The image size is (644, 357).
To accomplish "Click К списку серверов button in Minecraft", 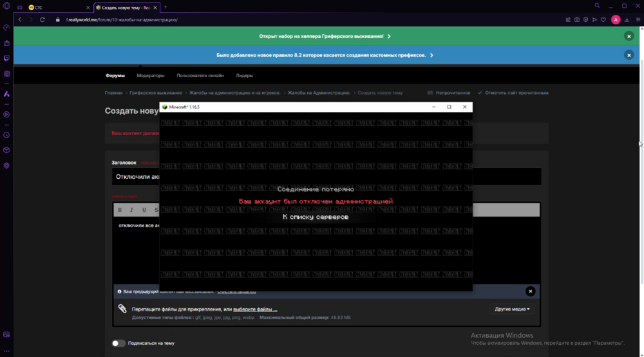I will [x=316, y=217].
